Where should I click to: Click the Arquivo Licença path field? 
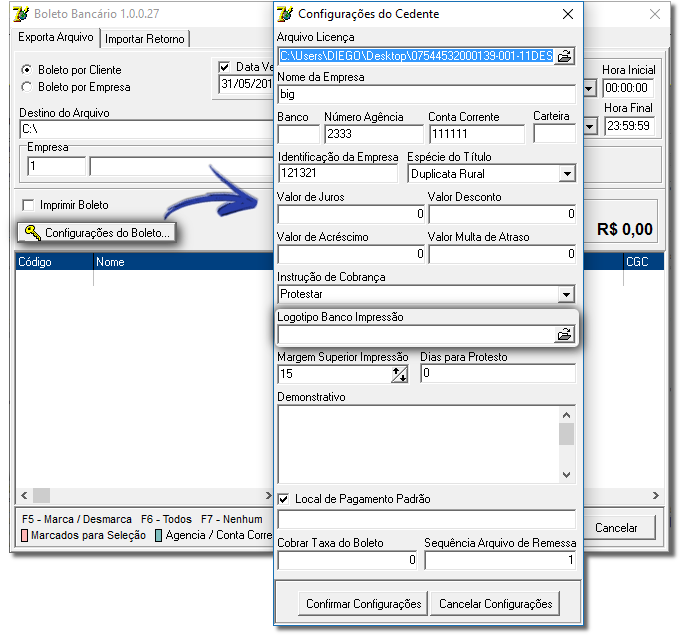416,56
